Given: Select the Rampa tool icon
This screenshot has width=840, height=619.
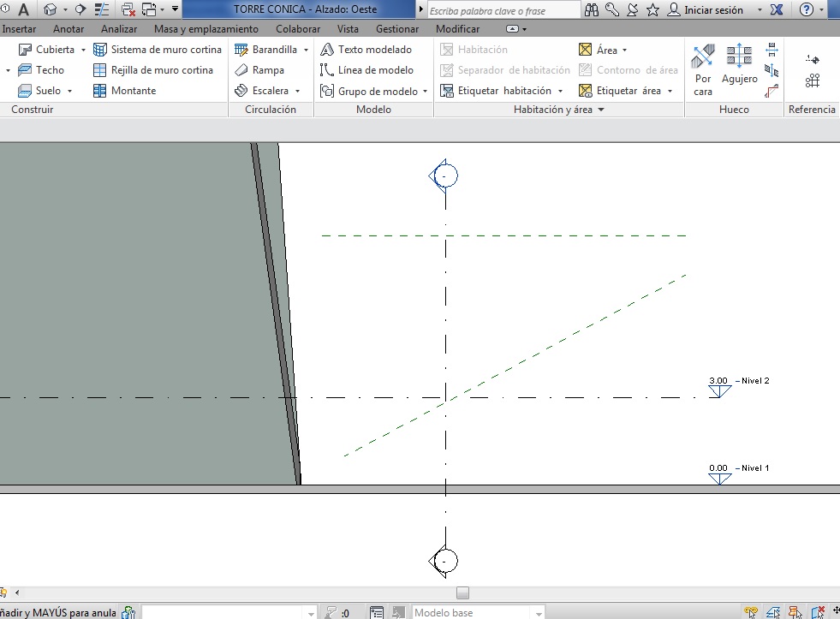Looking at the screenshot, I should (x=241, y=70).
